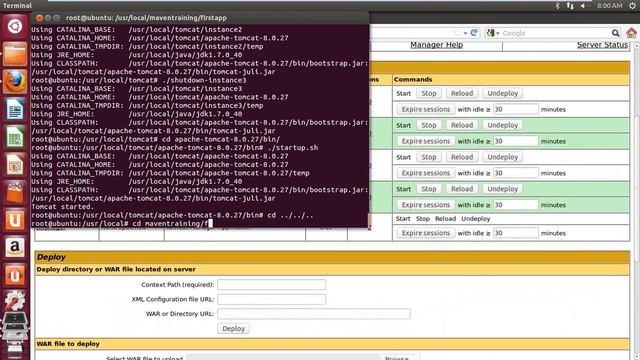Edit idle minutes field of fourth application
The image size is (640, 360).
coord(516,205)
